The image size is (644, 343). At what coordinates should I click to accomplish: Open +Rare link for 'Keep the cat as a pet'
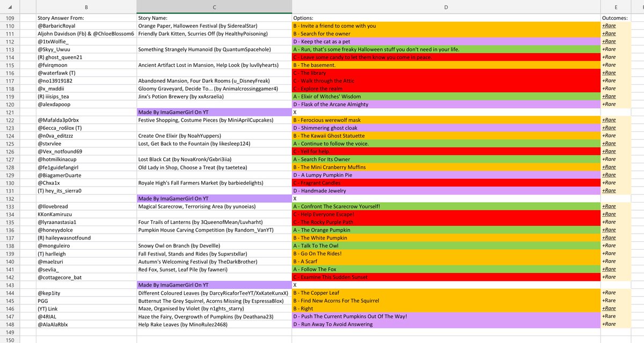pyautogui.click(x=609, y=41)
